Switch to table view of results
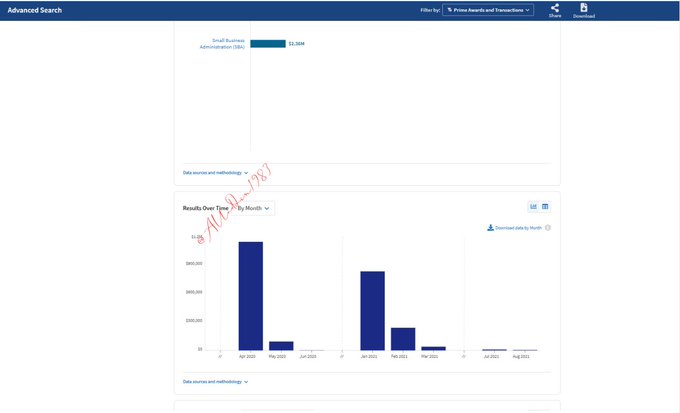Screen dimensions: 680x413 tap(545, 207)
